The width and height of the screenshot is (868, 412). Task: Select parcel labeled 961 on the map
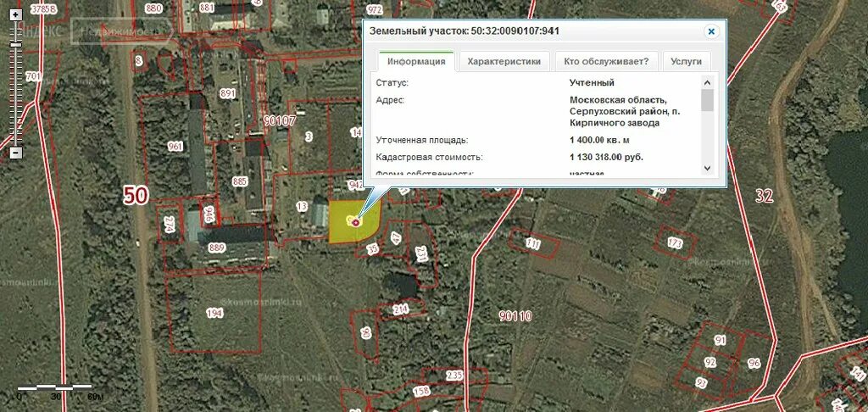175,147
